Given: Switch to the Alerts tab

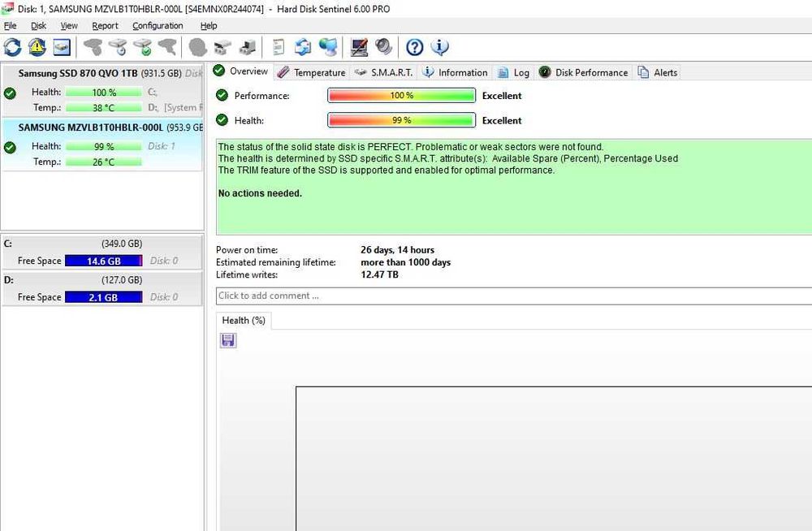Looking at the screenshot, I should (x=658, y=72).
